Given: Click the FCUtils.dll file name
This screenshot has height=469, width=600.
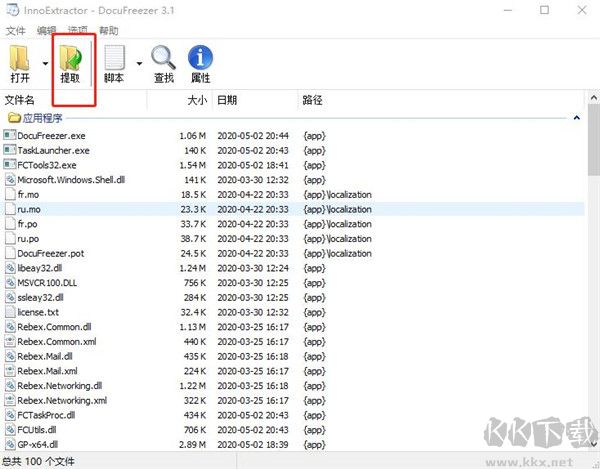Looking at the screenshot, I should click(37, 430).
